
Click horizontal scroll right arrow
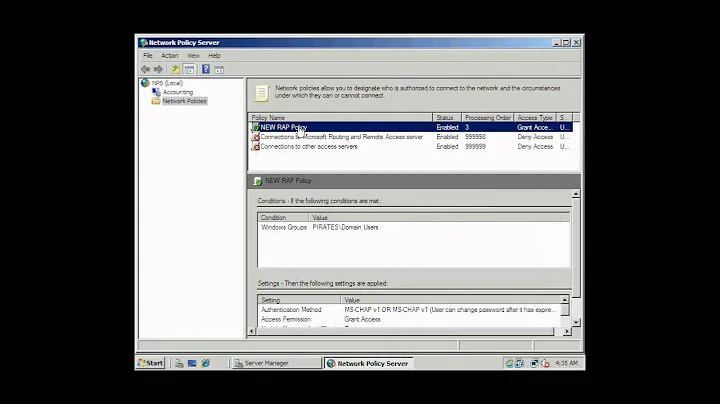tap(567, 331)
